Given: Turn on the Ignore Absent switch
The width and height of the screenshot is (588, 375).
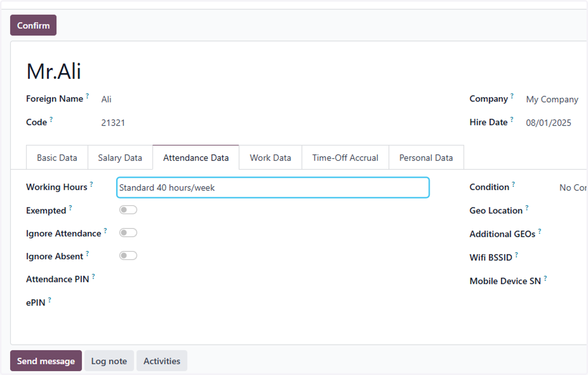Looking at the screenshot, I should 128,256.
